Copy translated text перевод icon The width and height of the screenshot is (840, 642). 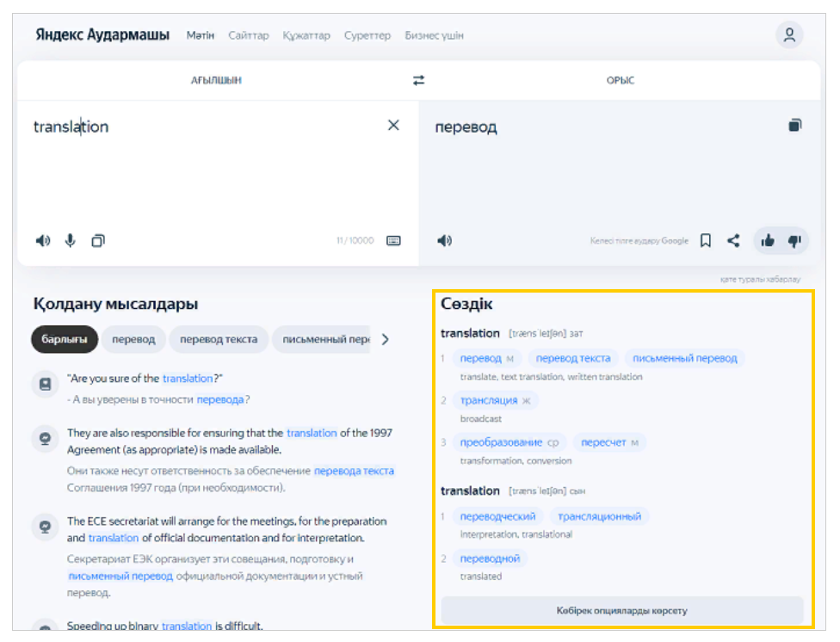(x=794, y=126)
